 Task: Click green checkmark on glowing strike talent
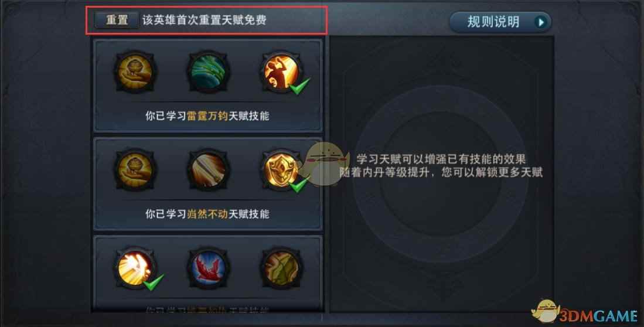154,282
